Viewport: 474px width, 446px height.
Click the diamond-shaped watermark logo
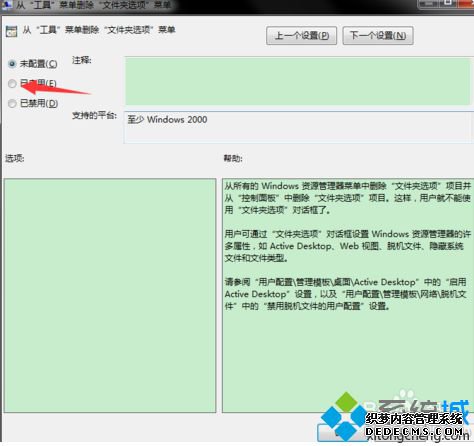pos(344,416)
